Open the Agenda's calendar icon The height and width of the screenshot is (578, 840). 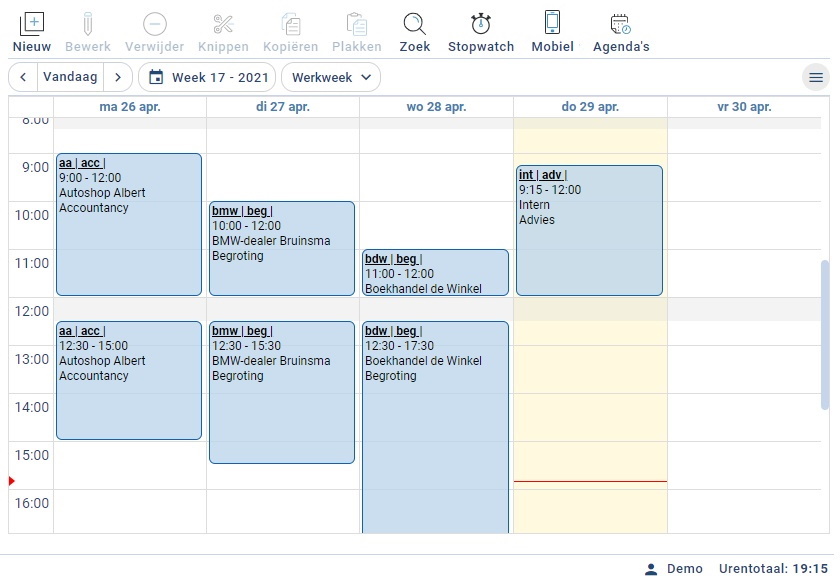(x=621, y=24)
